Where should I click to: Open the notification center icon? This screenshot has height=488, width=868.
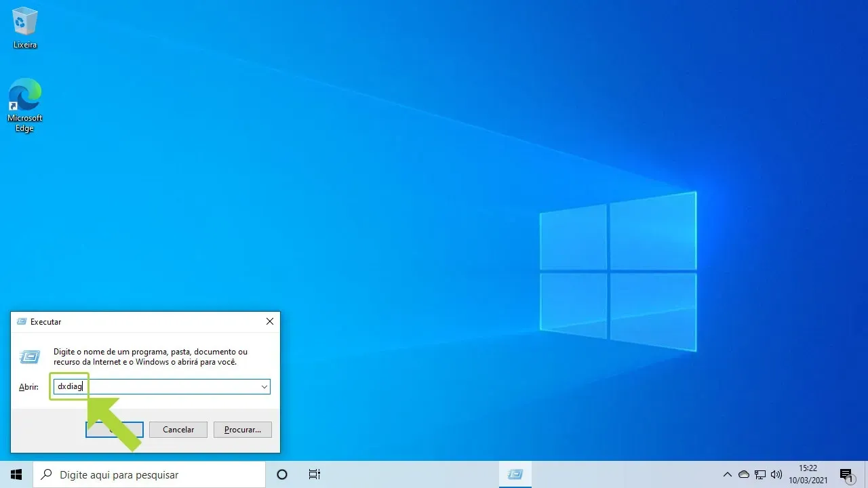pyautogui.click(x=846, y=474)
